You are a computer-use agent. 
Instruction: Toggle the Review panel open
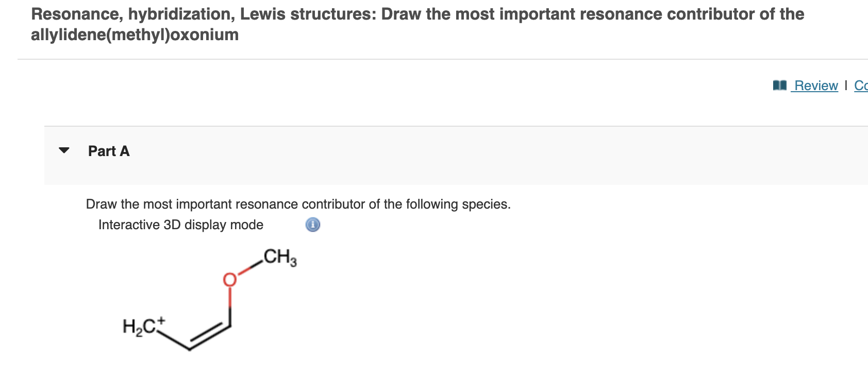[815, 85]
